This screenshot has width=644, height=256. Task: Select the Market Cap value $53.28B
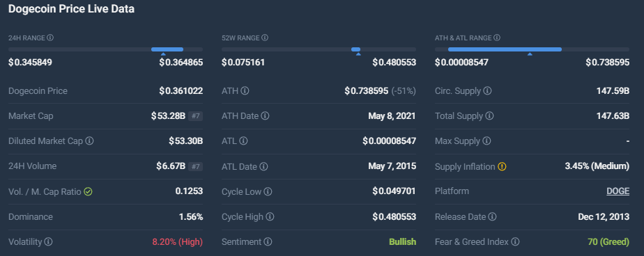(169, 116)
